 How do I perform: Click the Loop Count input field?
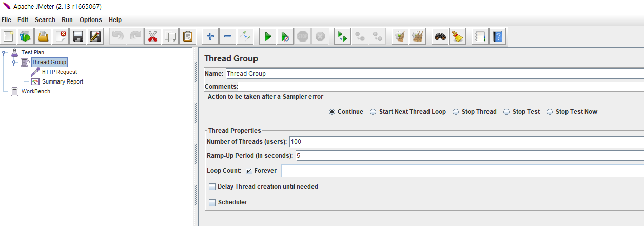click(x=462, y=171)
